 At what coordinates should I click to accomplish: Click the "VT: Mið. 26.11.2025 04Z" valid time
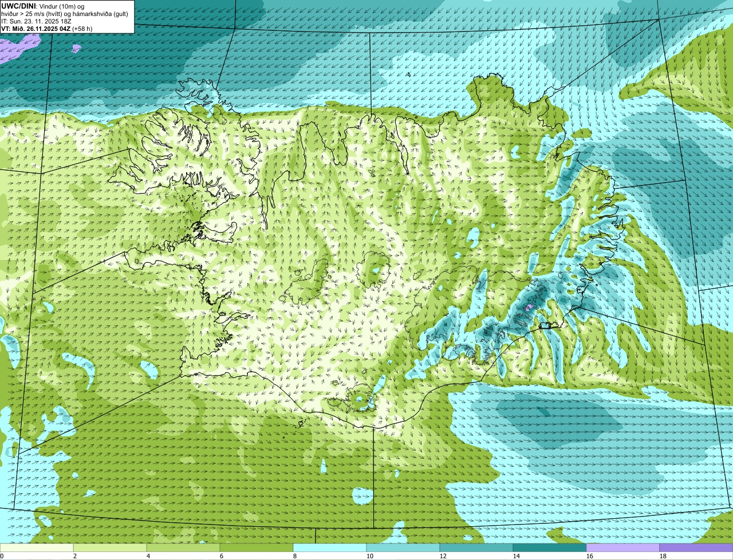click(x=36, y=28)
